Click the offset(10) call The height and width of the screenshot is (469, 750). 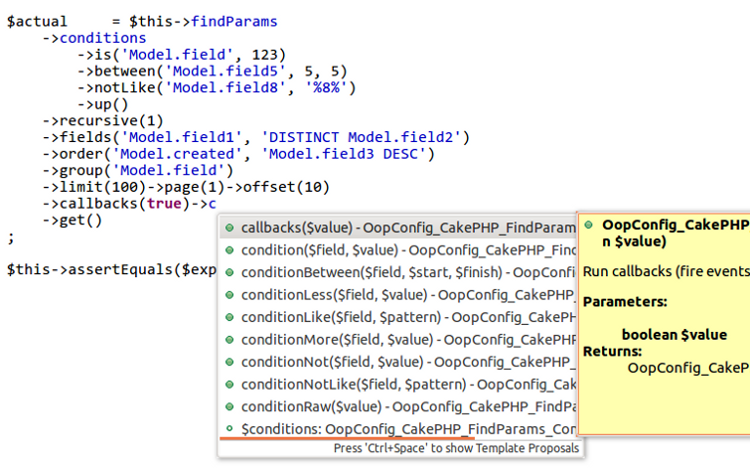286,187
